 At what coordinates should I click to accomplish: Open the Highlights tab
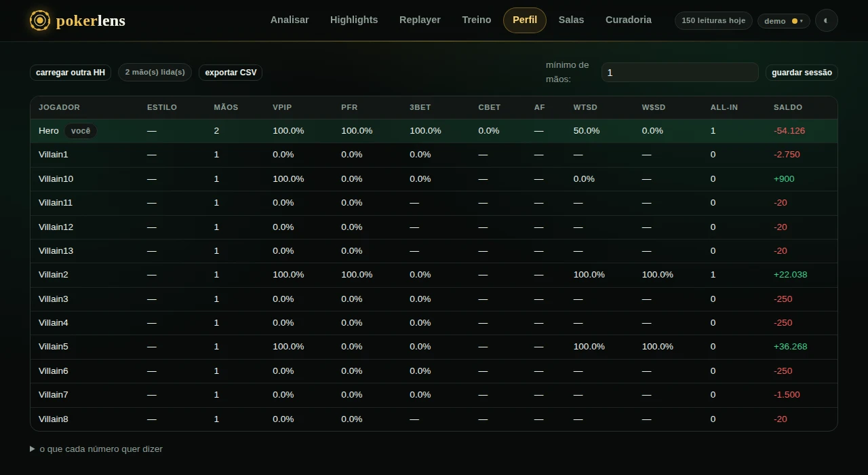pos(354,20)
